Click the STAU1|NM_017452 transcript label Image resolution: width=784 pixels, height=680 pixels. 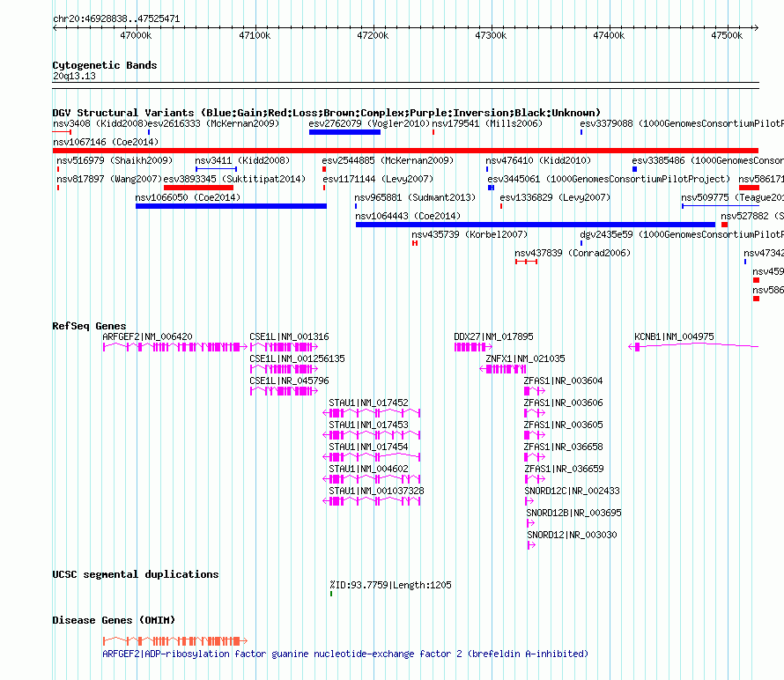368,403
